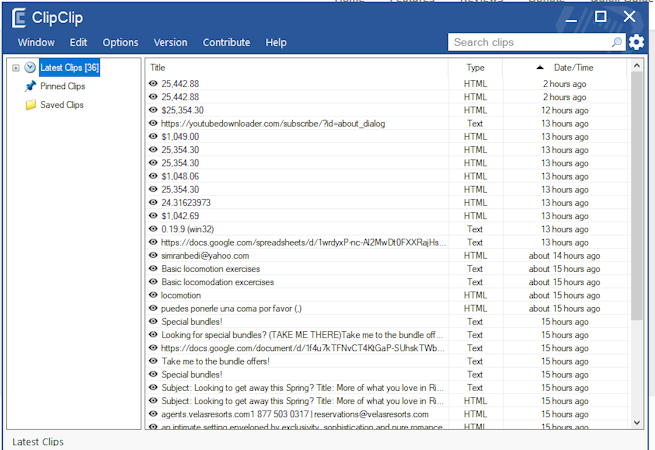
Task: Click the clock icon beside Latest Clips
Action: pyautogui.click(x=30, y=67)
